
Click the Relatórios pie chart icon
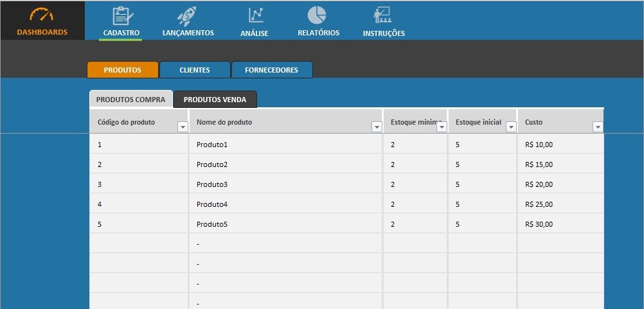point(317,15)
